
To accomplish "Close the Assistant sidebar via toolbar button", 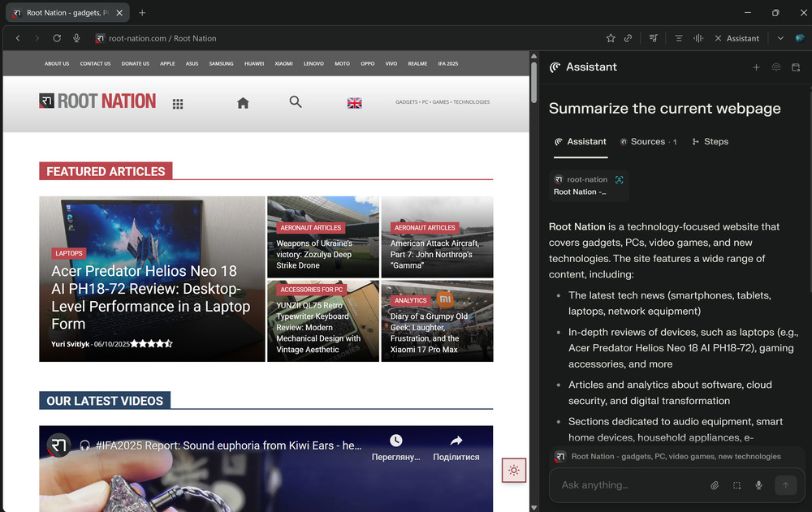I will point(736,38).
